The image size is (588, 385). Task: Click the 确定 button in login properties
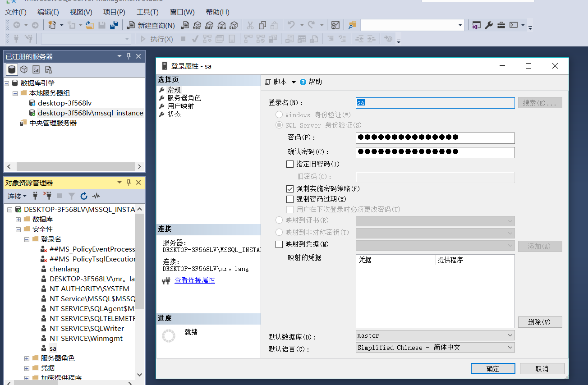(492, 368)
